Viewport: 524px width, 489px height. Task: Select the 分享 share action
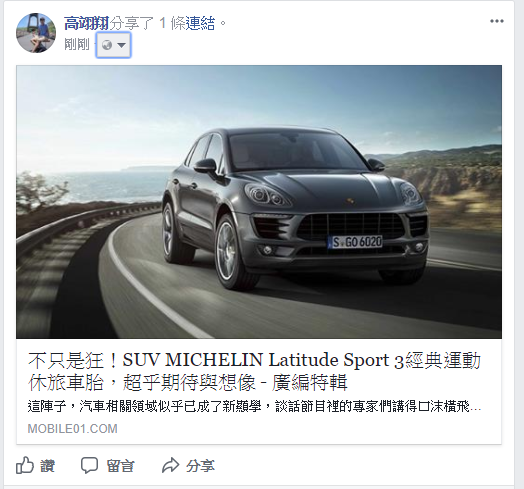tap(201, 466)
